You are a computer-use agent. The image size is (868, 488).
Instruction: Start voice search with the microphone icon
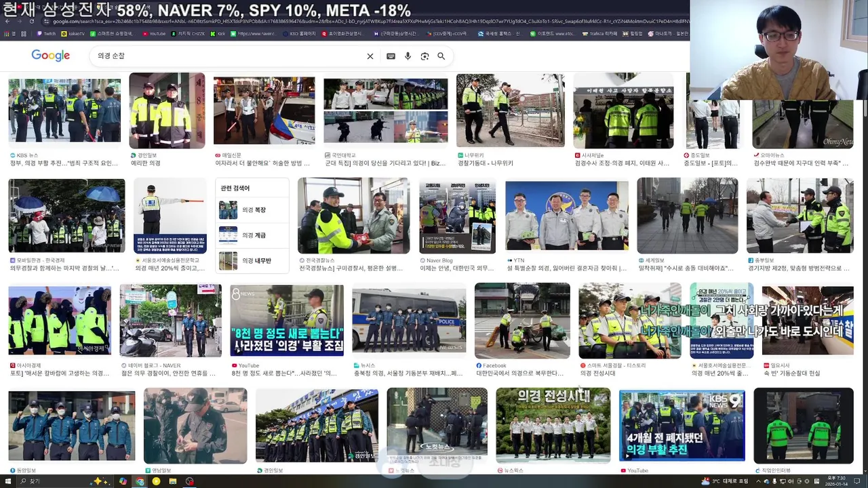pos(408,56)
